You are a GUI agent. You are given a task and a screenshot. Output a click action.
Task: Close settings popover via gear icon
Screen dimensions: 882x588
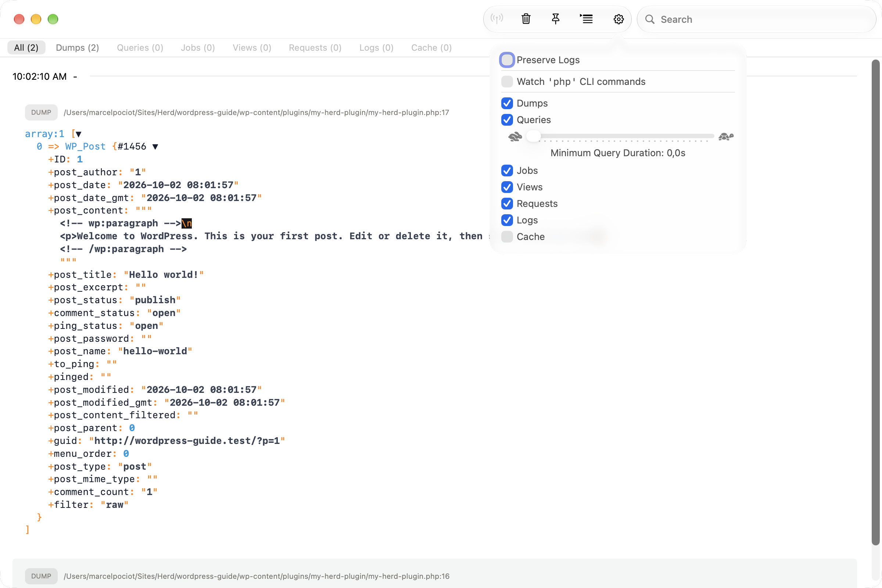[619, 19]
